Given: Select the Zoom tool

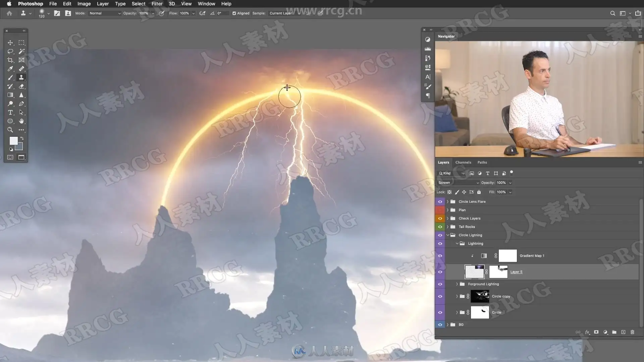Looking at the screenshot, I should coord(10,130).
